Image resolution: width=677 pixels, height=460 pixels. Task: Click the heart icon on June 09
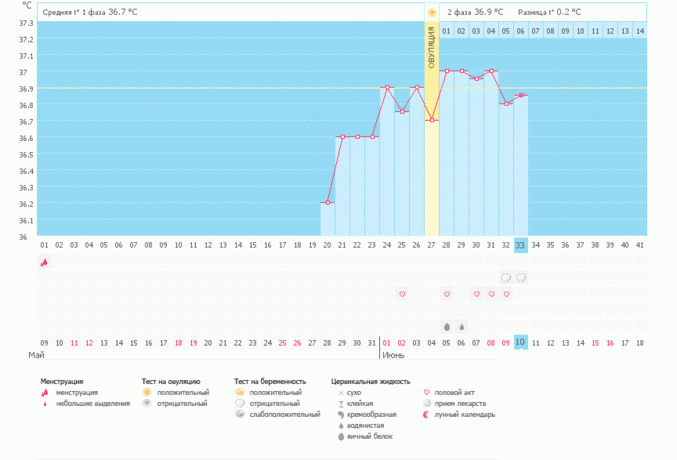506,294
